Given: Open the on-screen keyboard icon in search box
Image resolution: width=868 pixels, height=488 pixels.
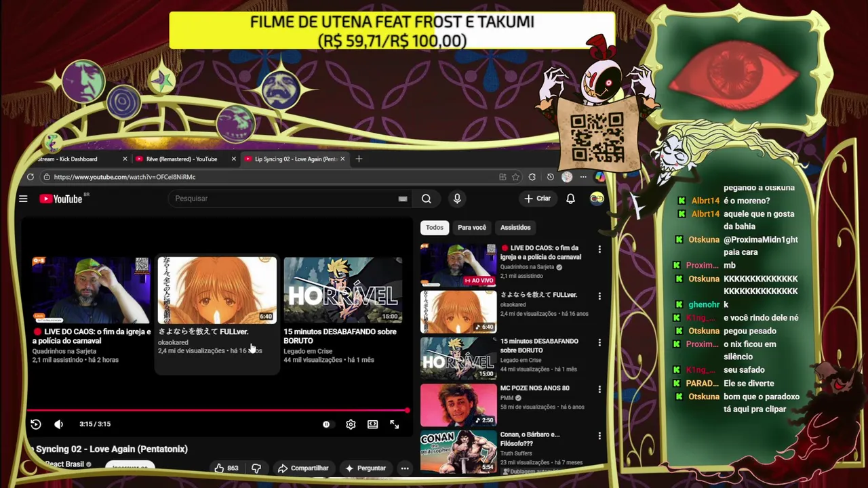Looking at the screenshot, I should 403,199.
